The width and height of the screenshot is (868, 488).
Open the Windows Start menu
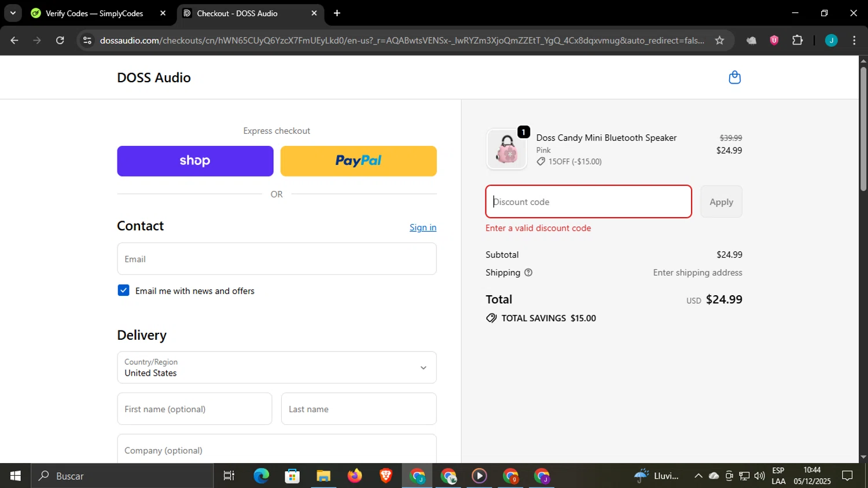click(16, 476)
